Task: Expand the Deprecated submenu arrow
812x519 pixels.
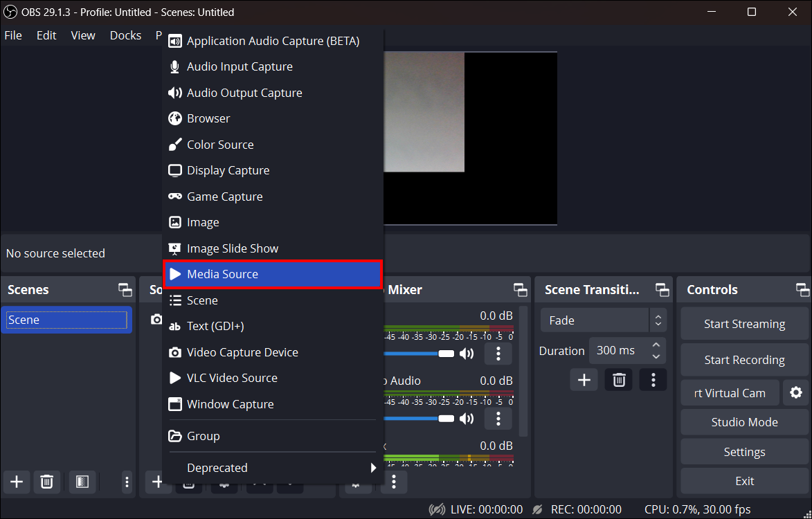Action: click(x=373, y=468)
